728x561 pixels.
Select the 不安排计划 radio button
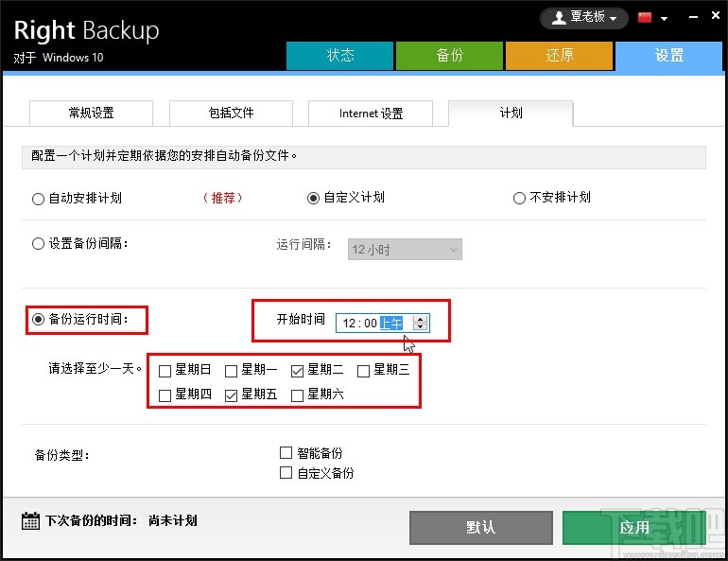(x=519, y=199)
